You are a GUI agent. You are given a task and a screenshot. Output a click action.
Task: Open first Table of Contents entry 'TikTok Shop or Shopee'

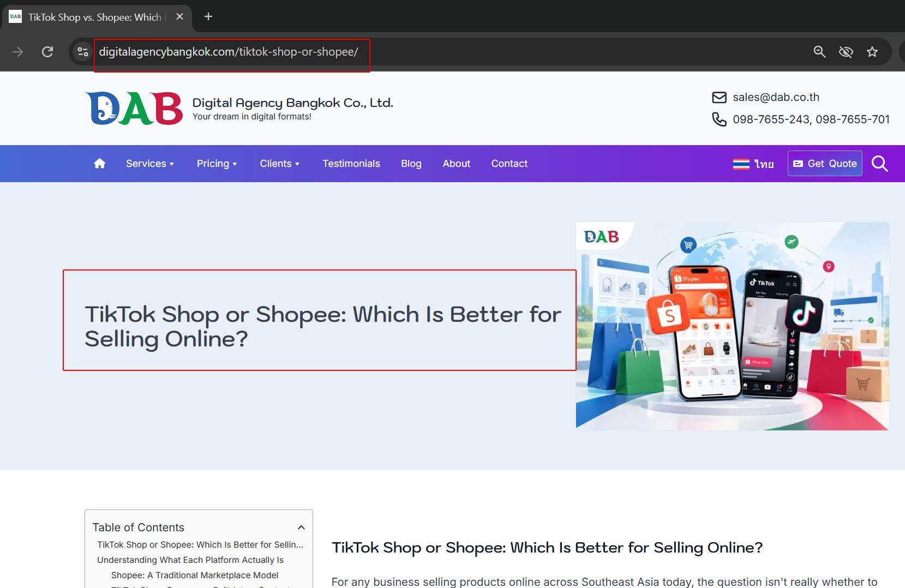[x=200, y=545]
